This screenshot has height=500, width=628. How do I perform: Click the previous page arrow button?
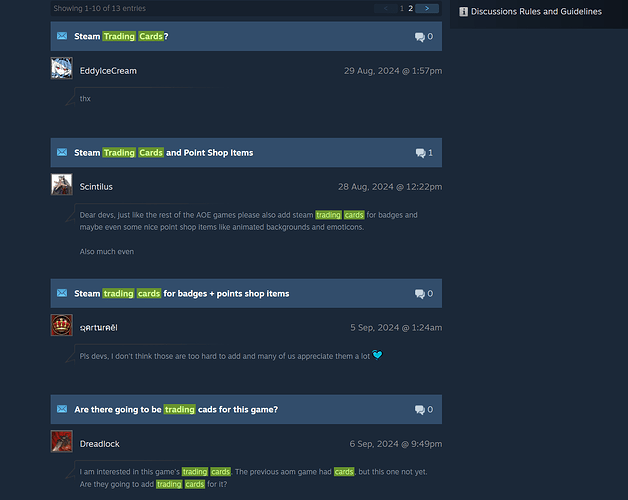coord(386,8)
